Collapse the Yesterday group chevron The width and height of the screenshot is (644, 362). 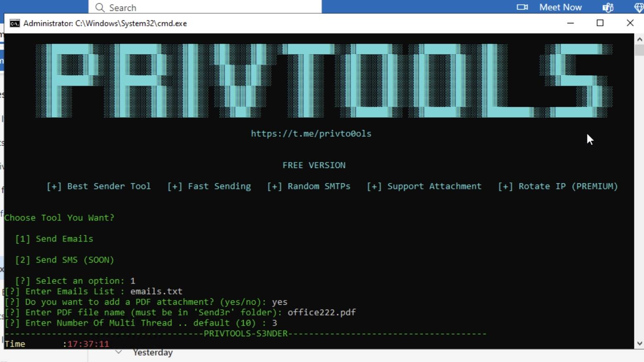tap(119, 352)
